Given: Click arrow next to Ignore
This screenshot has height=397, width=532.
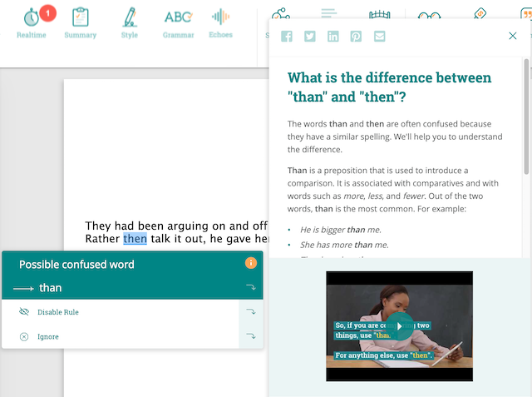Looking at the screenshot, I should pyautogui.click(x=251, y=336).
